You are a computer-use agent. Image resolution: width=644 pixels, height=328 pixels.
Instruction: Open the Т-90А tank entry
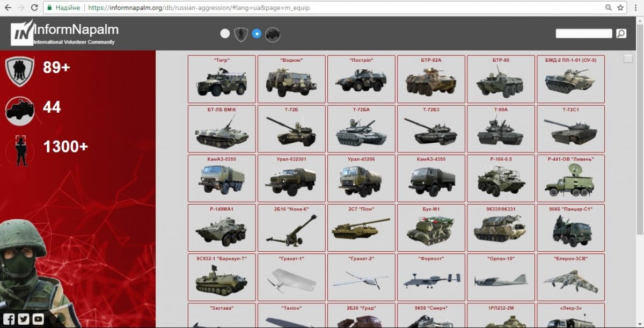(501, 129)
